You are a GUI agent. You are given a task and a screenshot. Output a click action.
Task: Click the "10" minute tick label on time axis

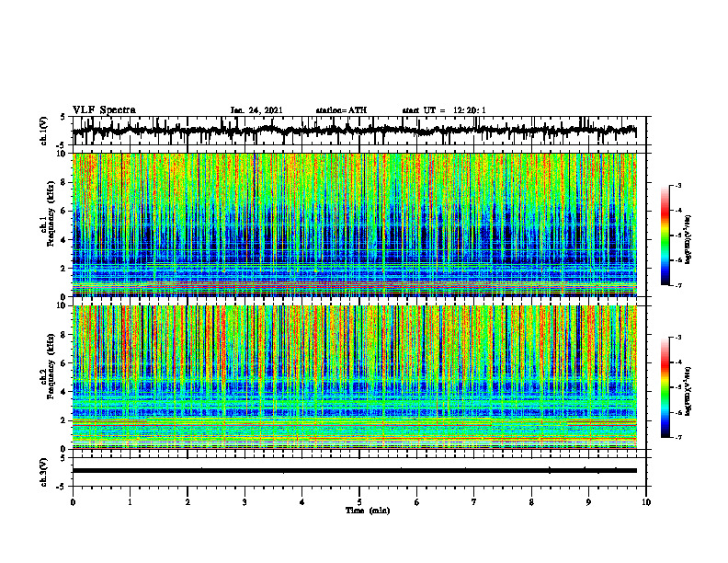tap(646, 502)
